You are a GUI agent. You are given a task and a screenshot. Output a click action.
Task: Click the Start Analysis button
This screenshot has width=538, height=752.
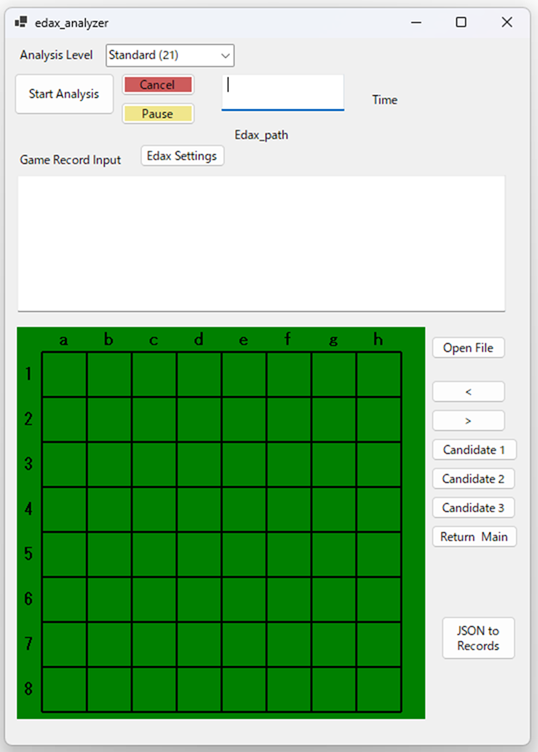point(64,94)
